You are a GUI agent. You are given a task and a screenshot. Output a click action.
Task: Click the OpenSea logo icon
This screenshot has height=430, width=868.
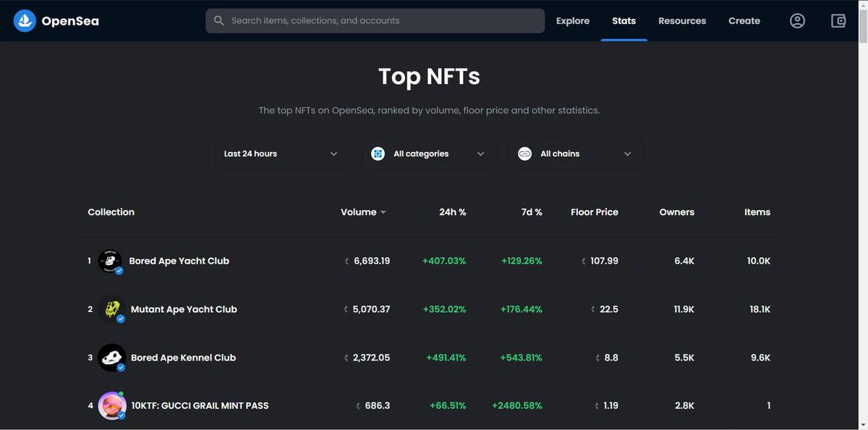click(25, 21)
